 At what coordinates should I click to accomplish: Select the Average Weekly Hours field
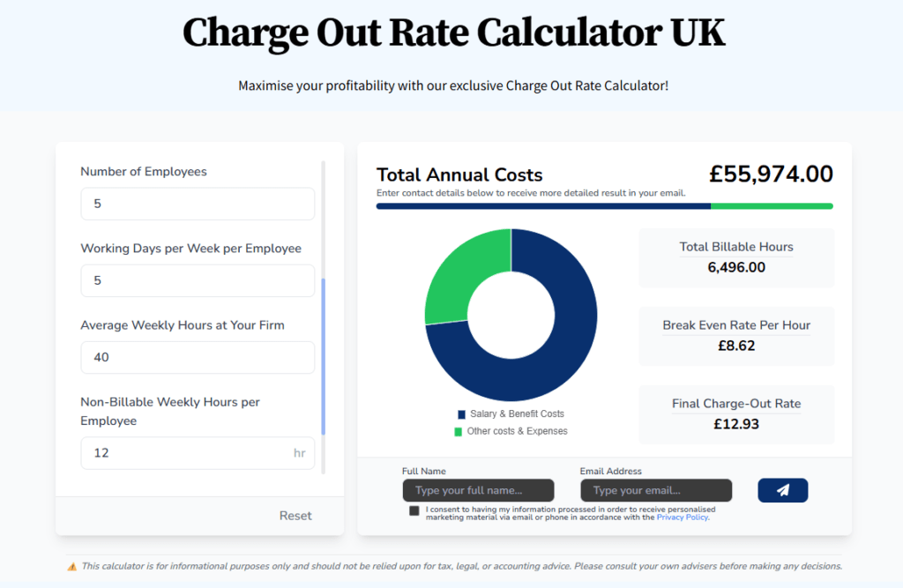(198, 357)
